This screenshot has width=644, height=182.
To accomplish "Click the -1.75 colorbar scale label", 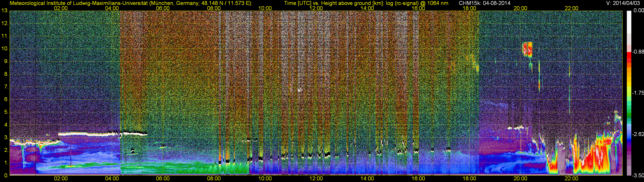I will (x=638, y=93).
